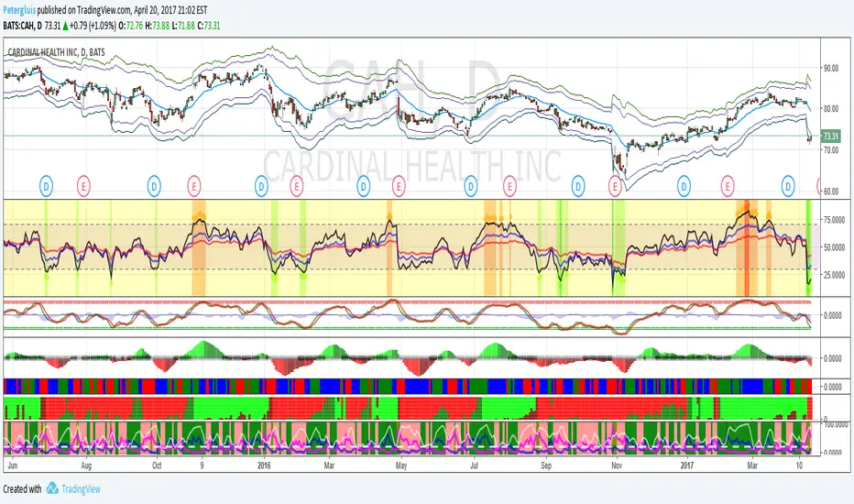
Task: Click the 'Oct' time axis label
Action: (157, 466)
